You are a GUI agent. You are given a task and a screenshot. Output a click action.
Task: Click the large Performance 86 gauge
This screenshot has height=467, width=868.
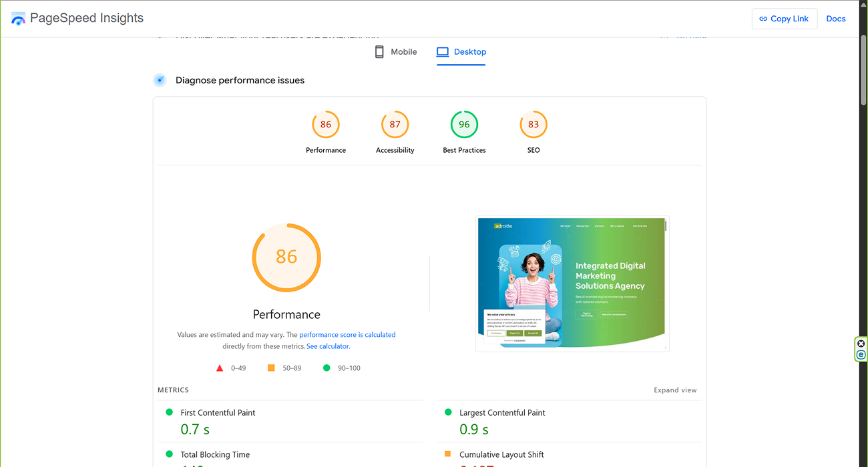click(x=286, y=258)
